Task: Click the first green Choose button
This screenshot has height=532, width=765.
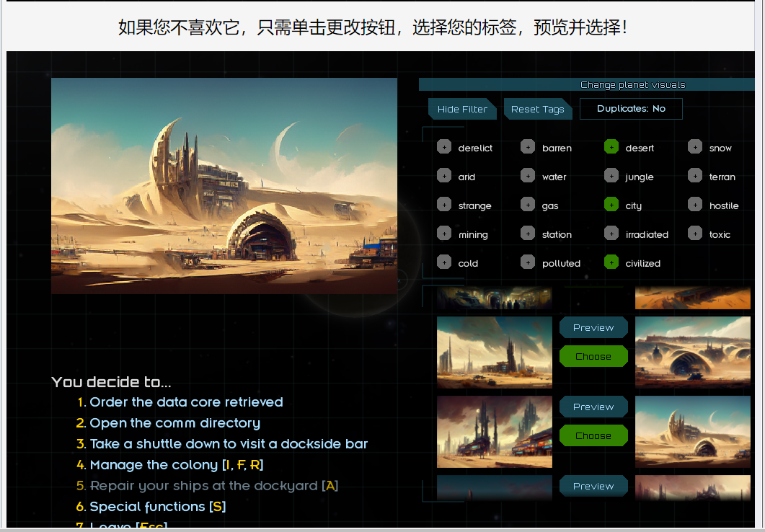Action: [x=593, y=356]
